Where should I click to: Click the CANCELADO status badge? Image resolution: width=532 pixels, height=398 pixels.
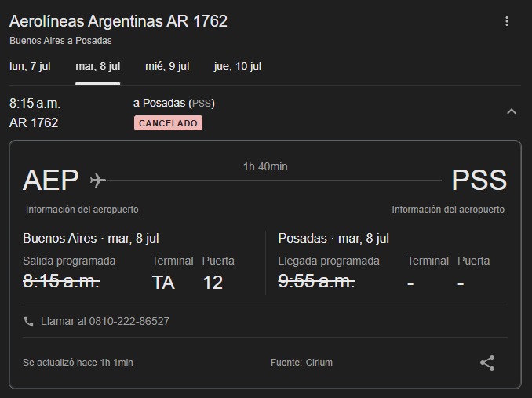[x=168, y=123]
